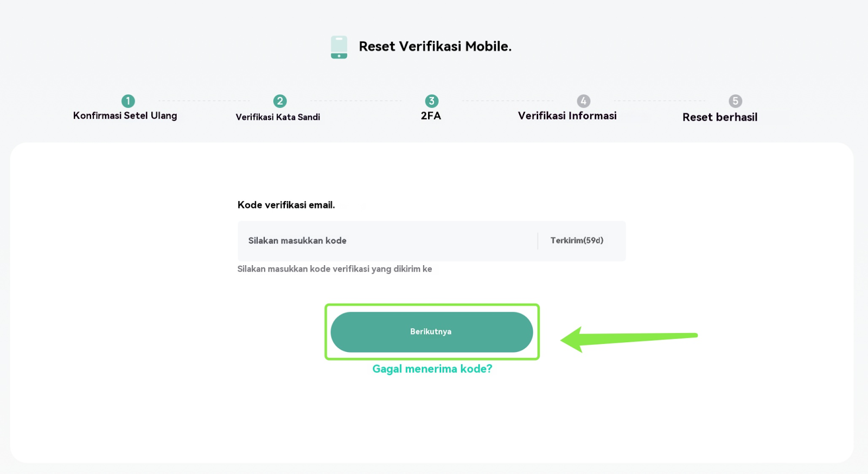Open the Reset berhasil step label
This screenshot has width=868, height=474.
coord(720,117)
